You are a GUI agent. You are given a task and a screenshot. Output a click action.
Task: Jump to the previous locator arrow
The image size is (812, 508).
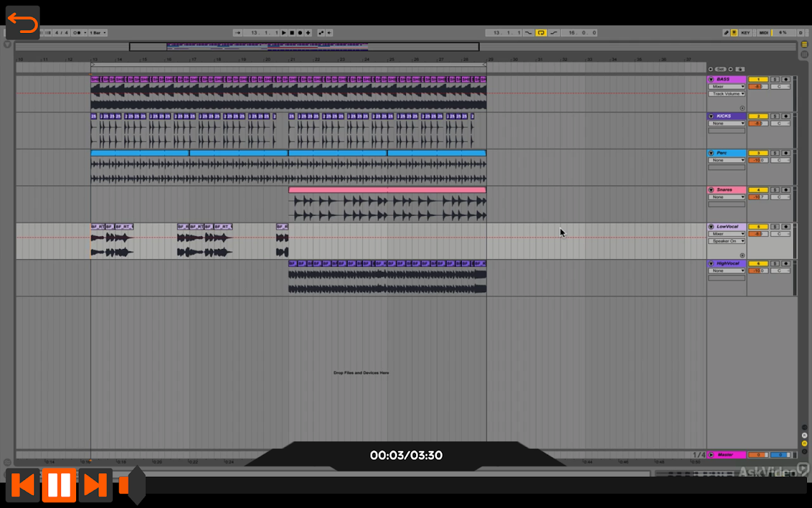[x=710, y=69]
